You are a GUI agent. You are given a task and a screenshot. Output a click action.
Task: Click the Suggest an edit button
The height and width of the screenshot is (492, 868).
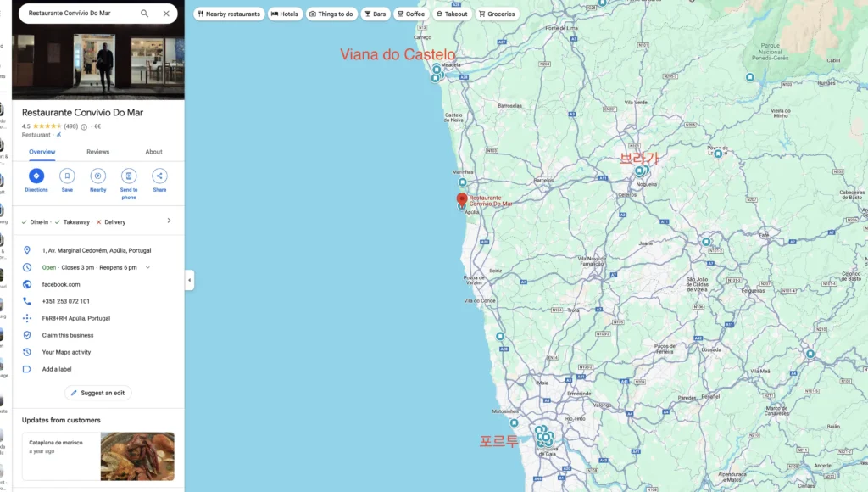(98, 393)
